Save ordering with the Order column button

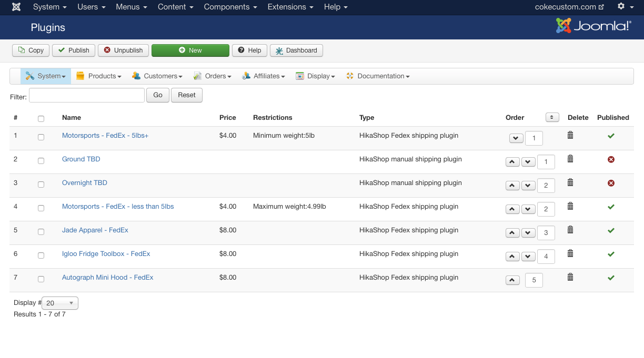pos(552,117)
